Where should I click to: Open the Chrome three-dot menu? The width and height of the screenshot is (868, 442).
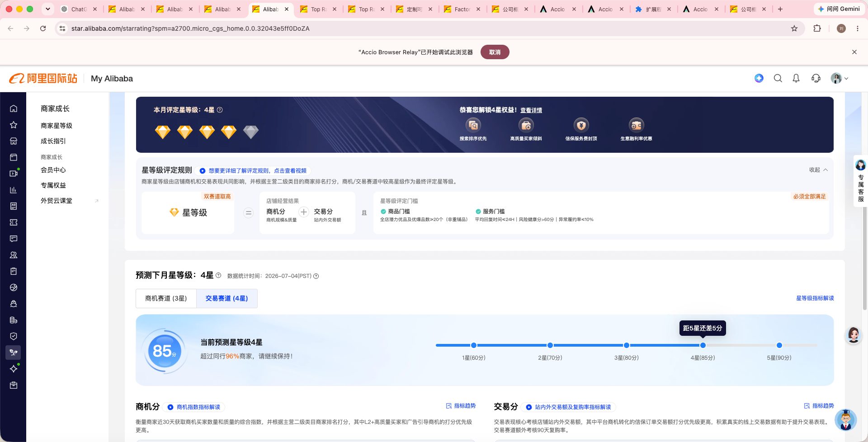tap(858, 28)
